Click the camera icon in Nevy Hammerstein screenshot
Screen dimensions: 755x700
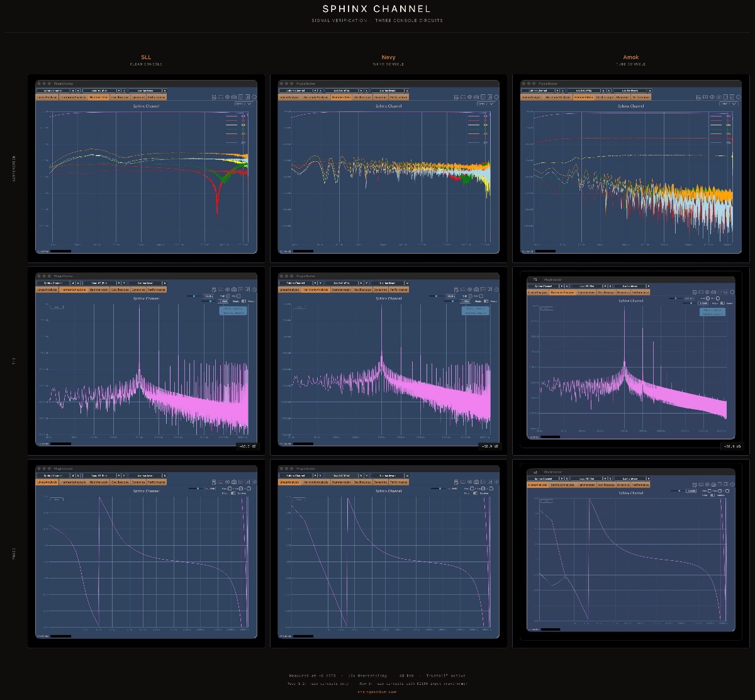pos(477,97)
